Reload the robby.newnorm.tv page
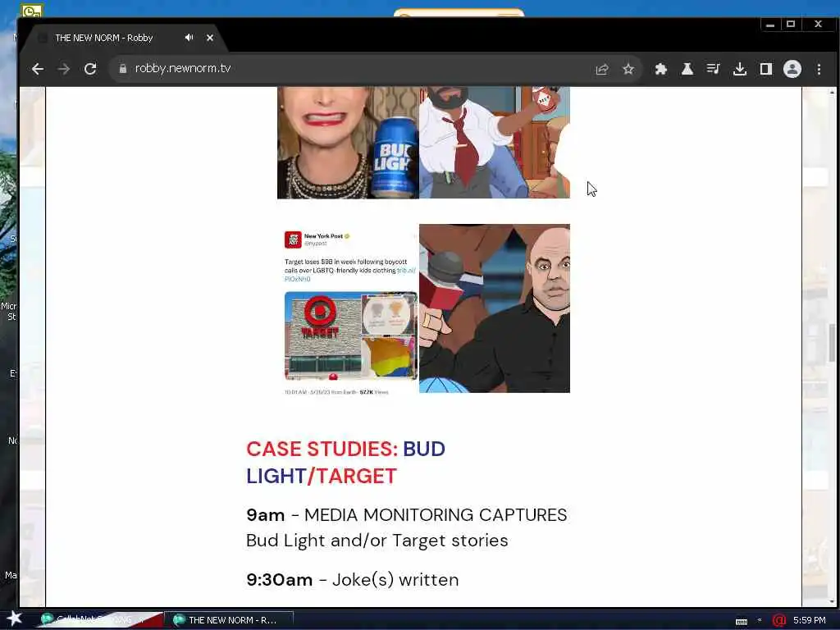The width and height of the screenshot is (840, 630). (x=90, y=69)
